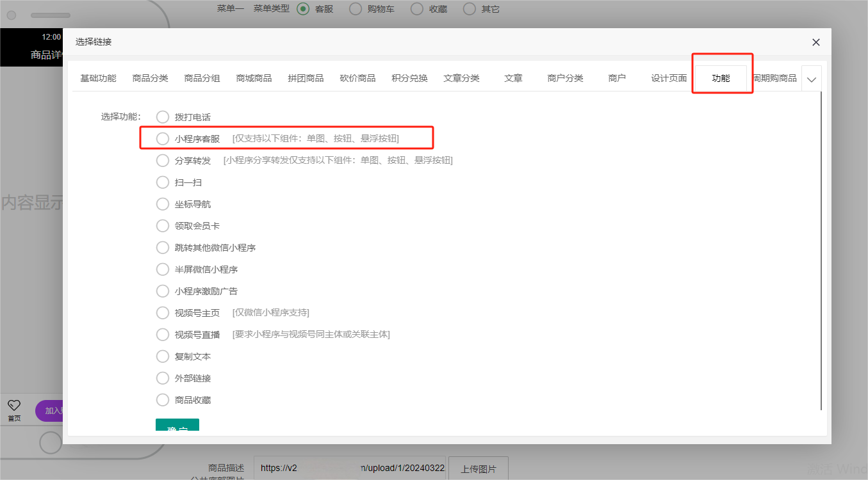Expand the tab overflow chevron
Viewport: 868px width, 480px height.
point(812,79)
